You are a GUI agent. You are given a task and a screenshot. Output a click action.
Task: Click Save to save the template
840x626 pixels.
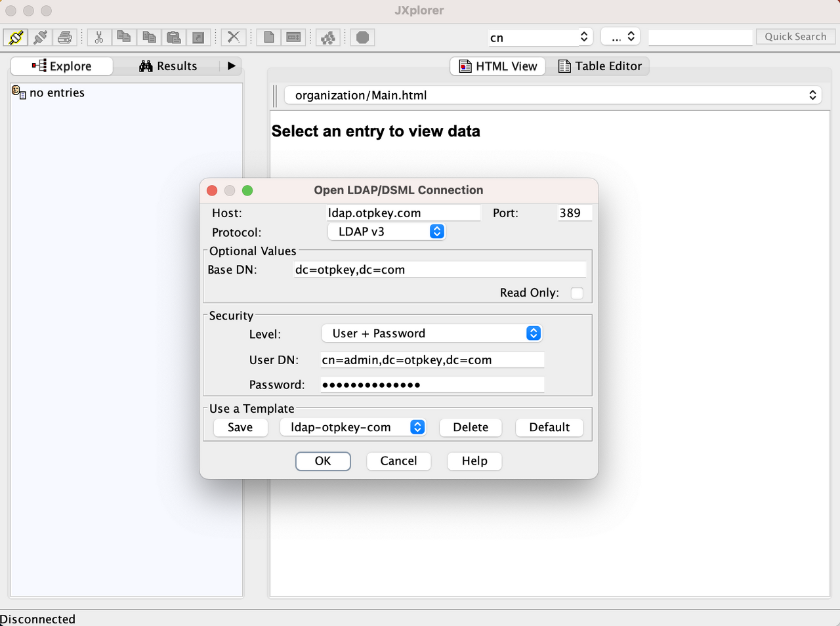point(240,427)
